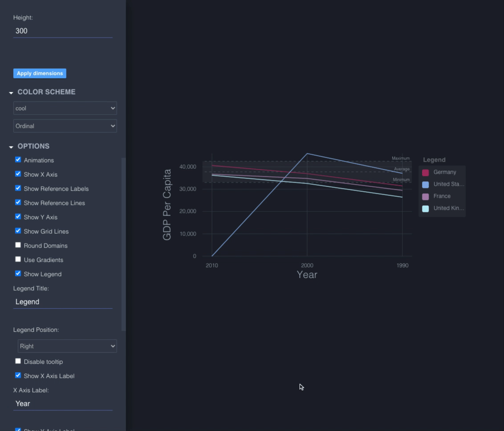504x431 pixels.
Task: Uncheck Show X Axis Label
Action: point(18,375)
